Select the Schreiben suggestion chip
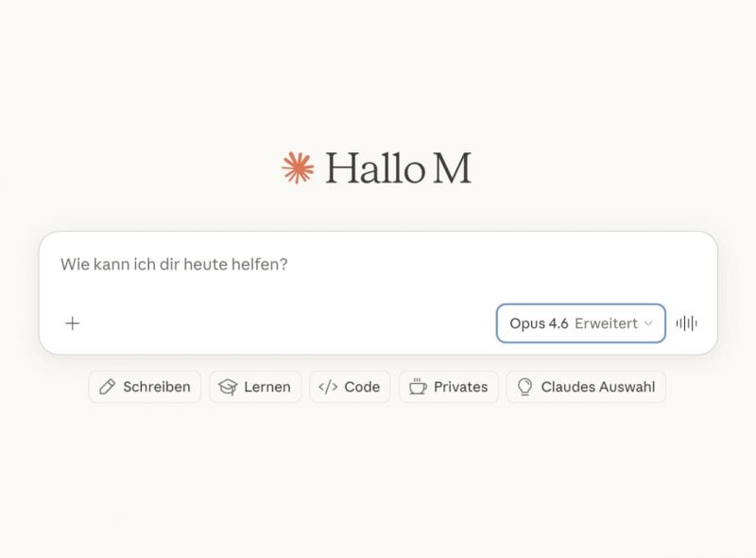Image resolution: width=756 pixels, height=558 pixels. (145, 387)
